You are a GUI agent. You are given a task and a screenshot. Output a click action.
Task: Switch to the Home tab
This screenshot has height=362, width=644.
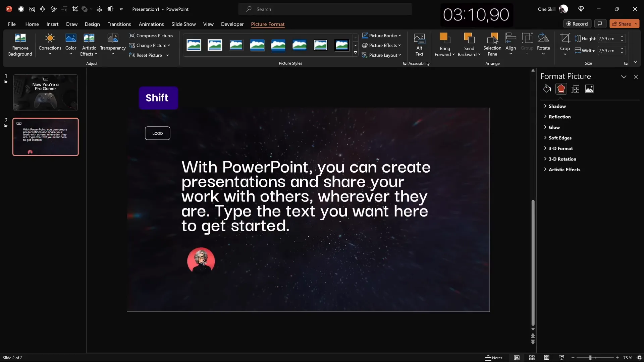click(x=32, y=24)
